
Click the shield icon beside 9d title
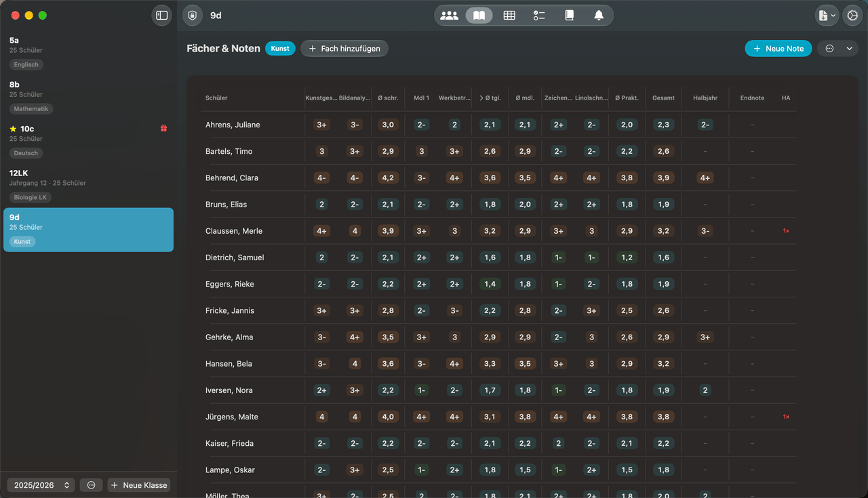tap(193, 16)
